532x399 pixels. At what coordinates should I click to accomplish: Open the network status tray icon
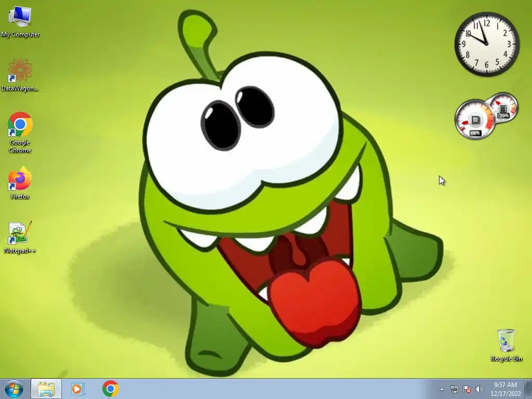click(x=454, y=389)
